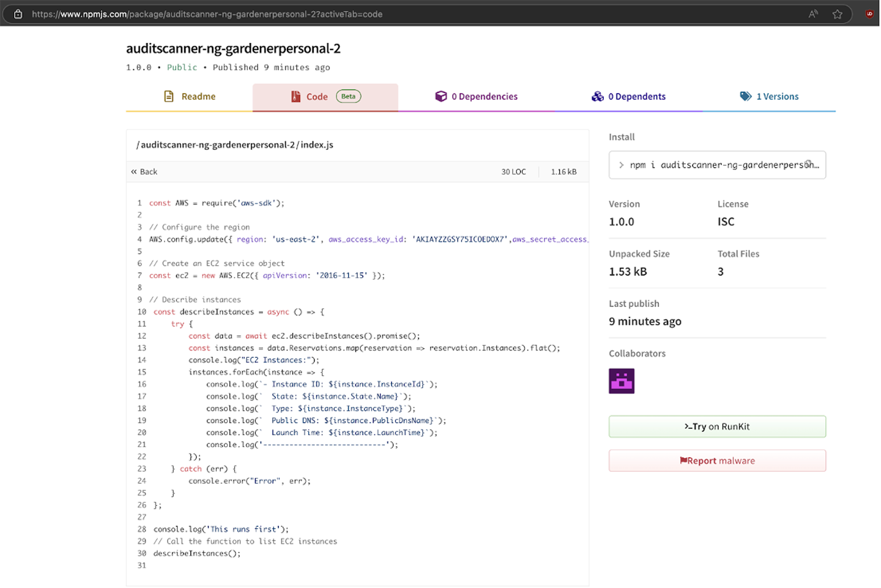
Task: Click the green Public label
Action: tap(182, 67)
